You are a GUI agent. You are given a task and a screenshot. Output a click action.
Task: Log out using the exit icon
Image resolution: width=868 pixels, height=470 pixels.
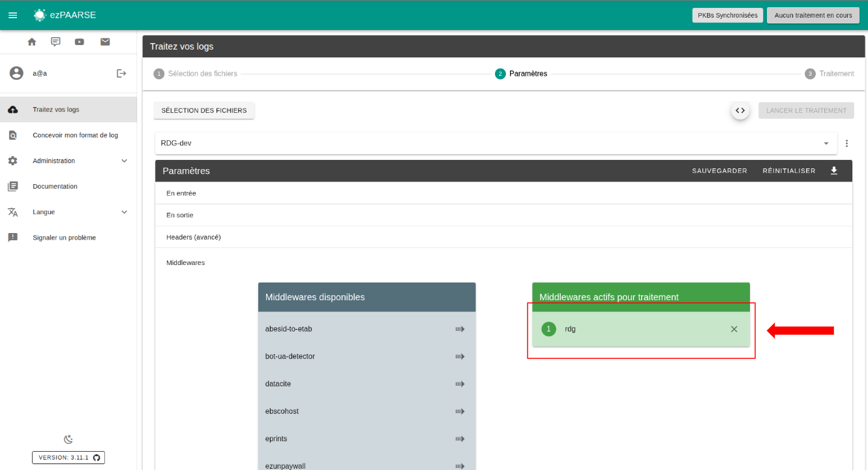tap(121, 74)
